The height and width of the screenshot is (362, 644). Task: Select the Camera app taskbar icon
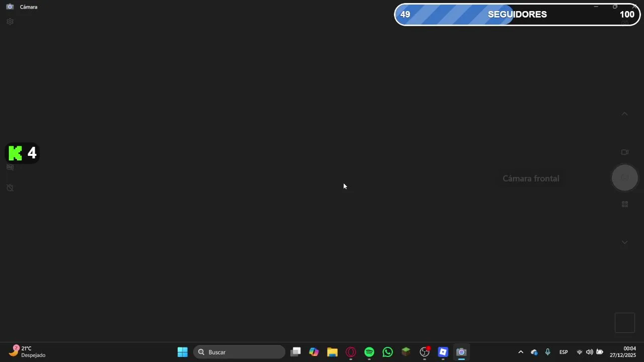(461, 352)
